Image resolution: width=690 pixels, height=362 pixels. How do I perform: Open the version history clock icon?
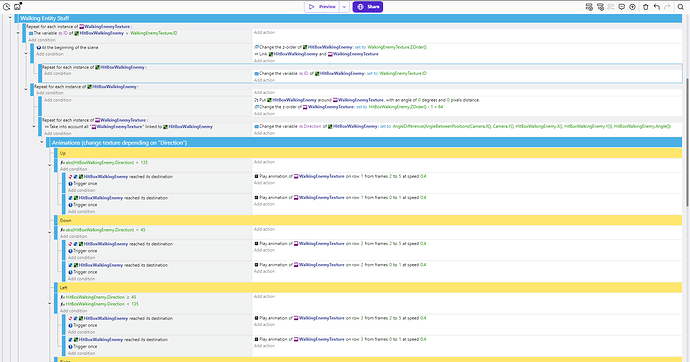tap(7, 7)
